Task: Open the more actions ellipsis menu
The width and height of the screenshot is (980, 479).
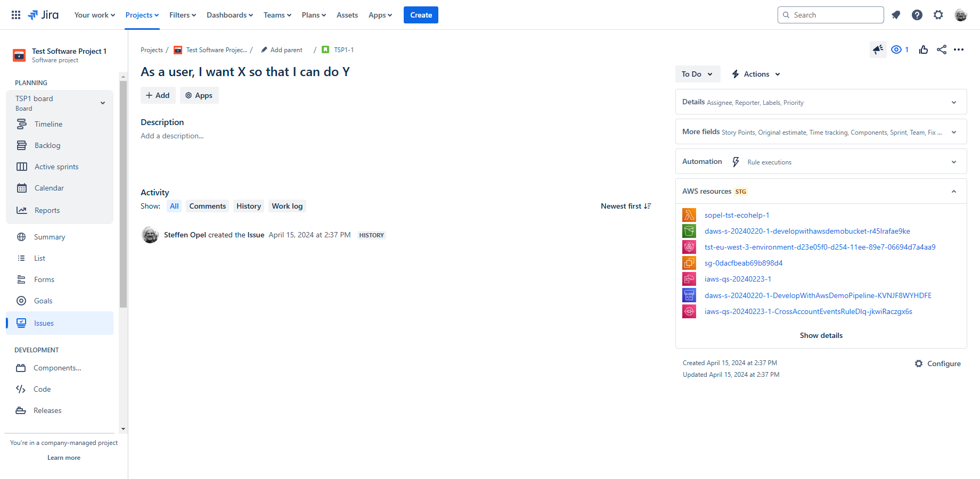Action: [959, 49]
